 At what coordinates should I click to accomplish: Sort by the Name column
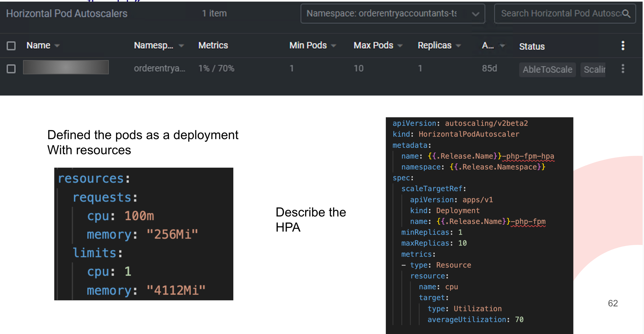tap(43, 46)
